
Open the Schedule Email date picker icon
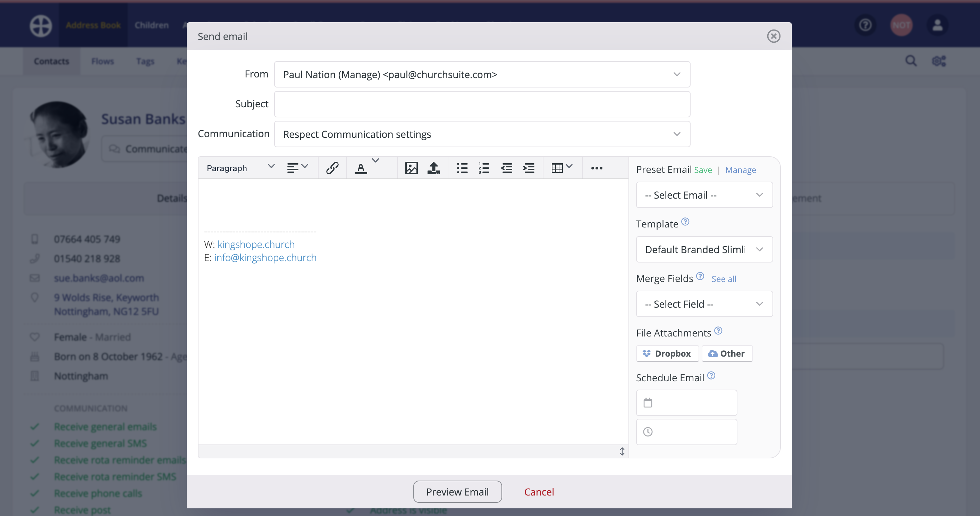648,402
